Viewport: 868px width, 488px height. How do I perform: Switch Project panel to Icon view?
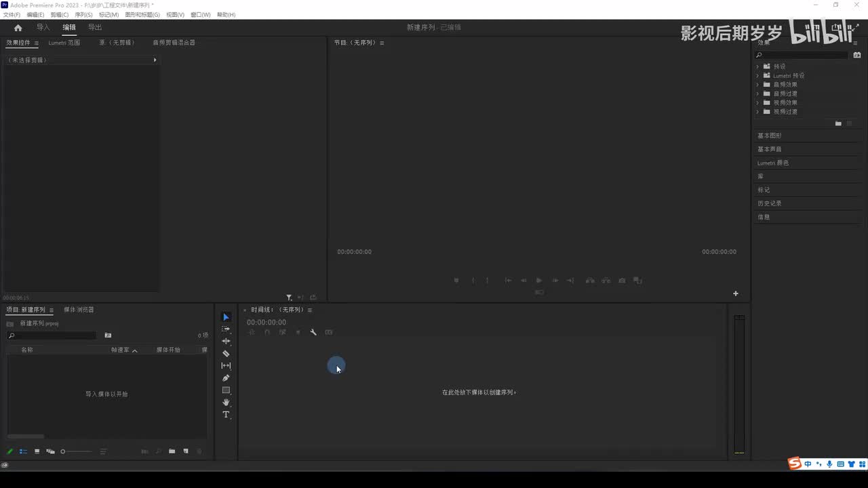37,451
